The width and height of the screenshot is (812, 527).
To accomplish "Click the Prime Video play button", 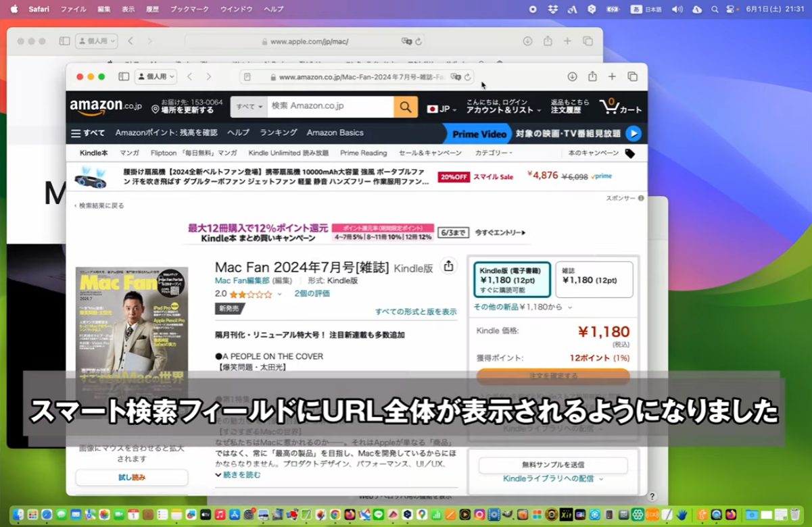I will pyautogui.click(x=633, y=133).
